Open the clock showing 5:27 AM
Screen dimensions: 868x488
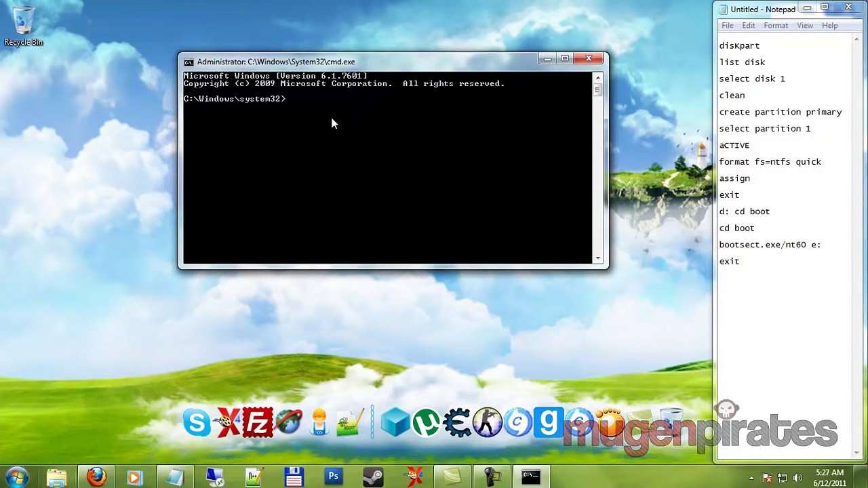[x=831, y=478]
